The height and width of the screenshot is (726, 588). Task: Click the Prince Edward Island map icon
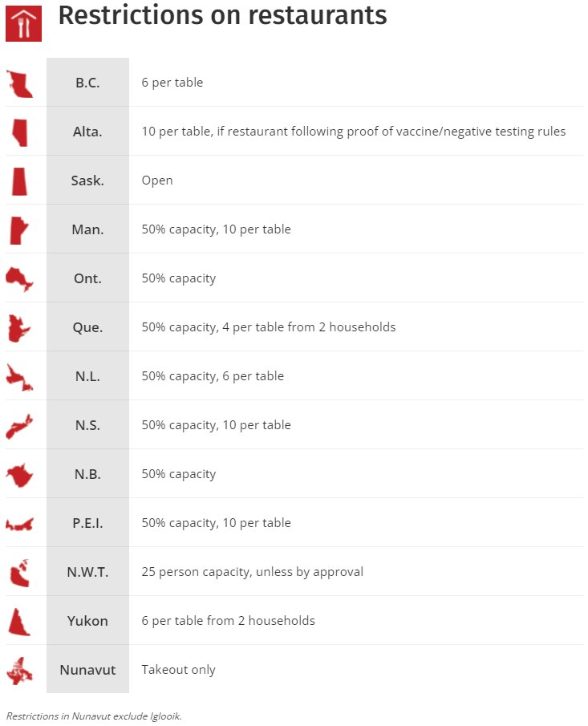pos(19,524)
